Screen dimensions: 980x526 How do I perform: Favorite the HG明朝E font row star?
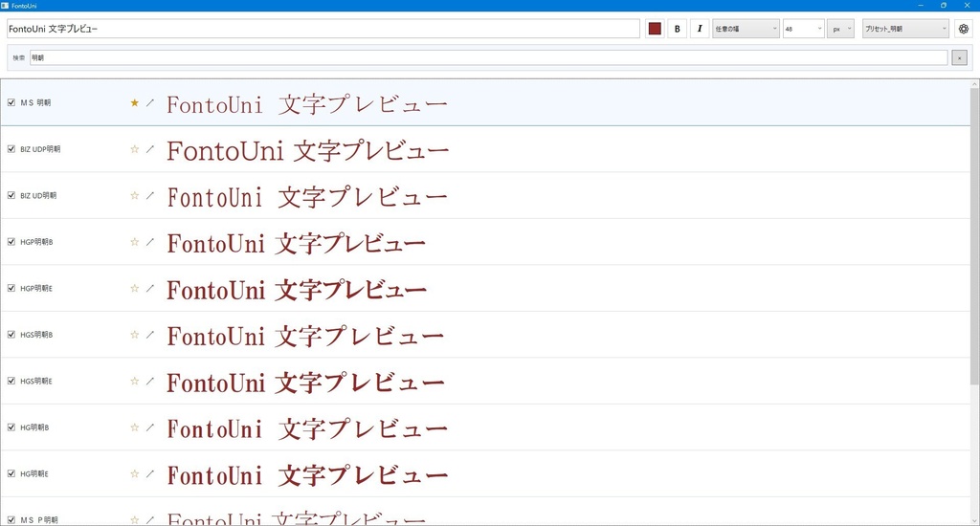(134, 473)
